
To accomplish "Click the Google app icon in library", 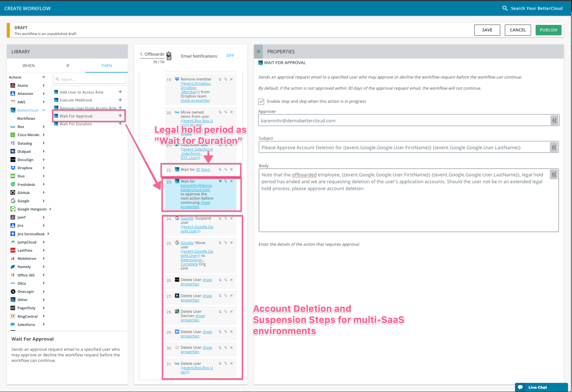I will [x=13, y=201].
